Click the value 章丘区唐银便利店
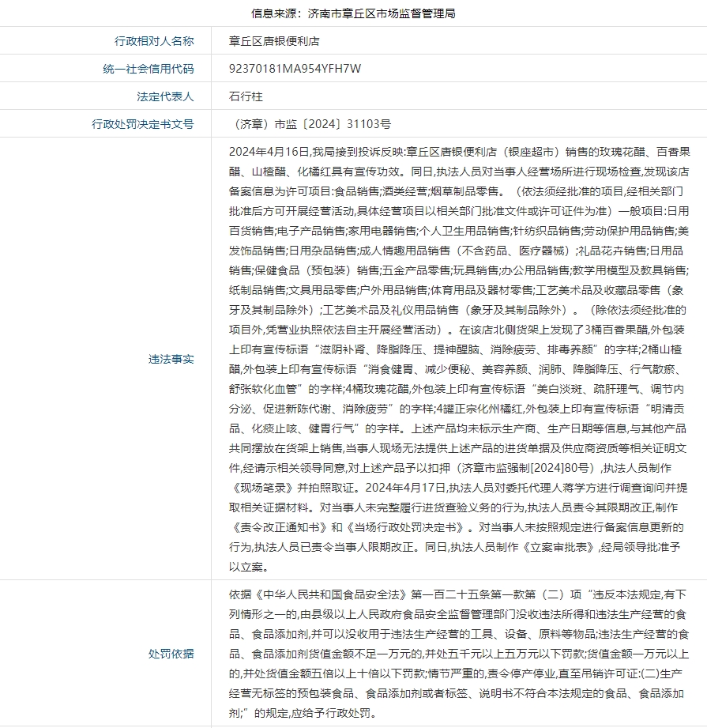The image size is (707, 728). (274, 41)
